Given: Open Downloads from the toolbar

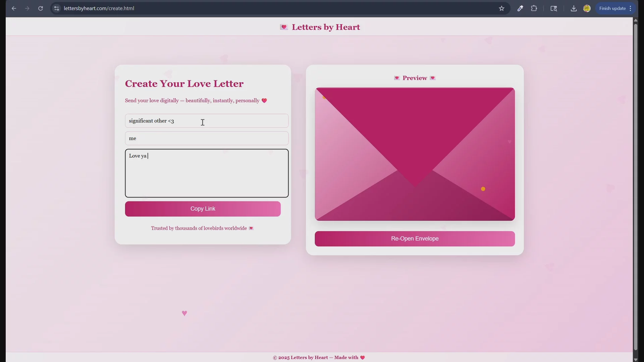Looking at the screenshot, I should click(574, 8).
